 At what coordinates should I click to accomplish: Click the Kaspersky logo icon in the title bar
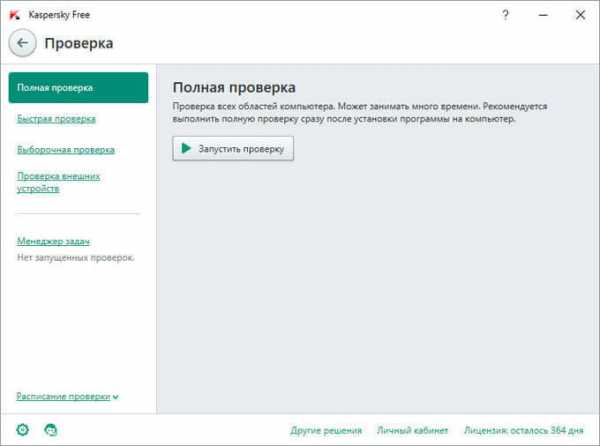[x=15, y=15]
